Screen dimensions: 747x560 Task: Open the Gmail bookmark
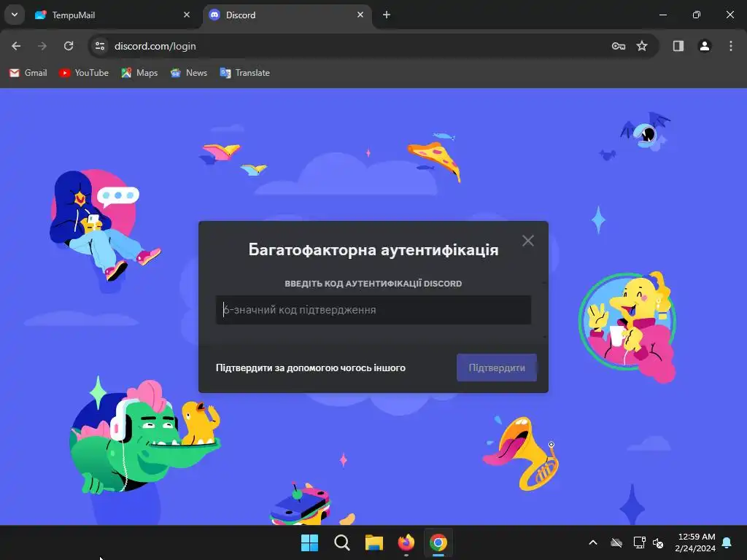(28, 73)
